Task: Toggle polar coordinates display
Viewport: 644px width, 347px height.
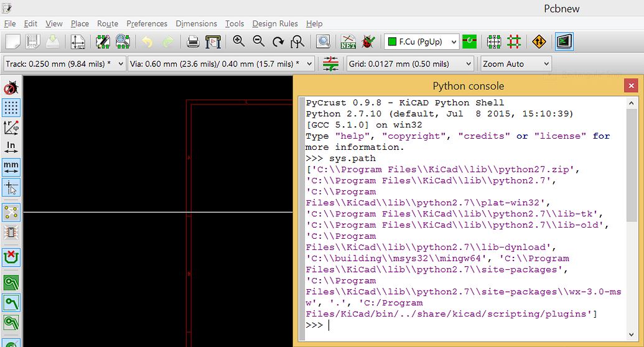Action: tap(11, 127)
